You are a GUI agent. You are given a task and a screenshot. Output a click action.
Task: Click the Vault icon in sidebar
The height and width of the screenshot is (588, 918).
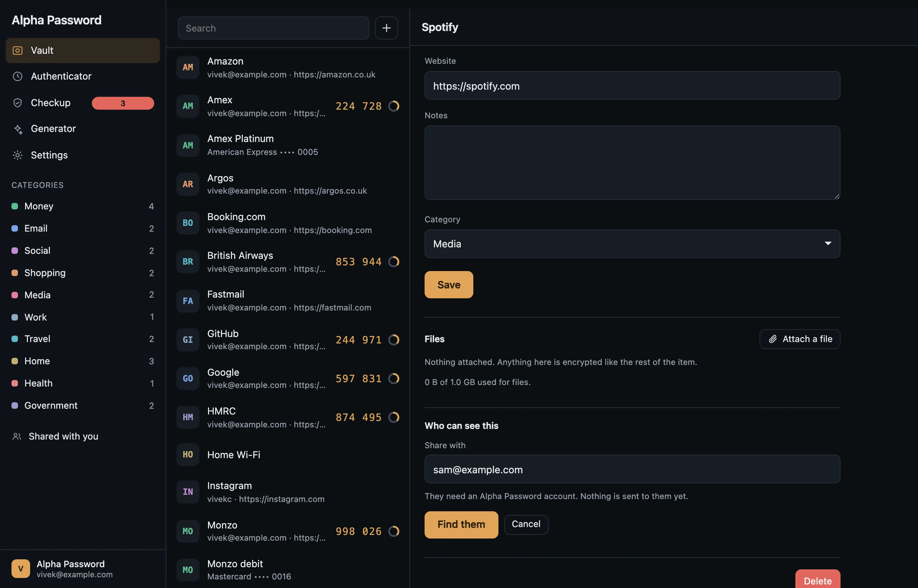[18, 51]
